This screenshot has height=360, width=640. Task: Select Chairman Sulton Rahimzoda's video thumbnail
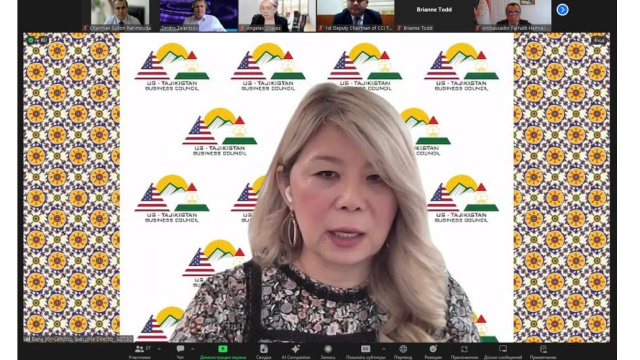[120, 16]
